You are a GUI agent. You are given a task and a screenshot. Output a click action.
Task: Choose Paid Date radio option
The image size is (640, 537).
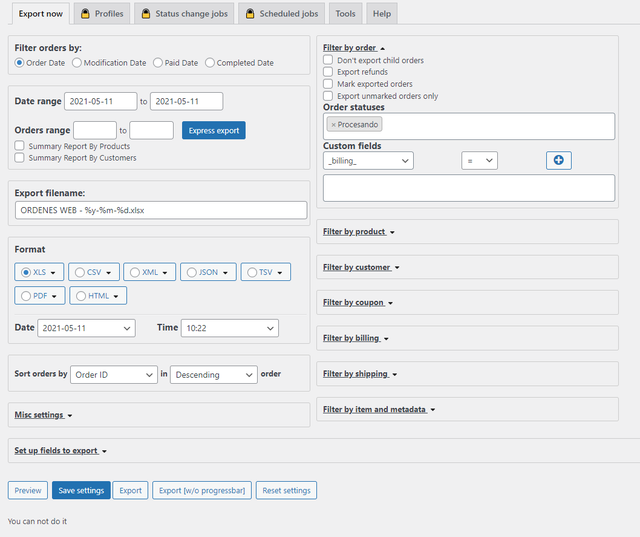[x=158, y=63]
